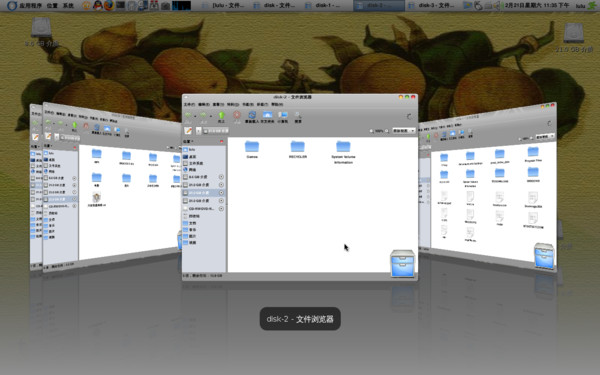Open the File menu in disk-2 window
This screenshot has width=600, height=375.
click(189, 104)
